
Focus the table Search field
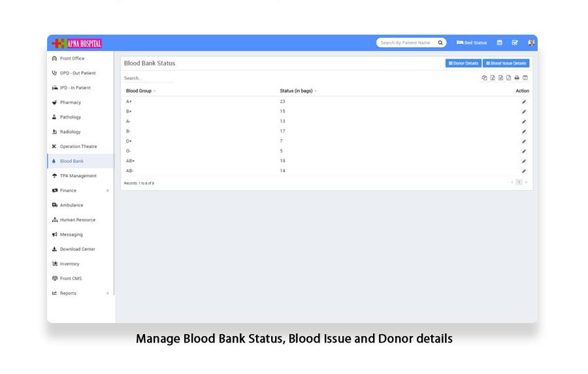point(149,78)
